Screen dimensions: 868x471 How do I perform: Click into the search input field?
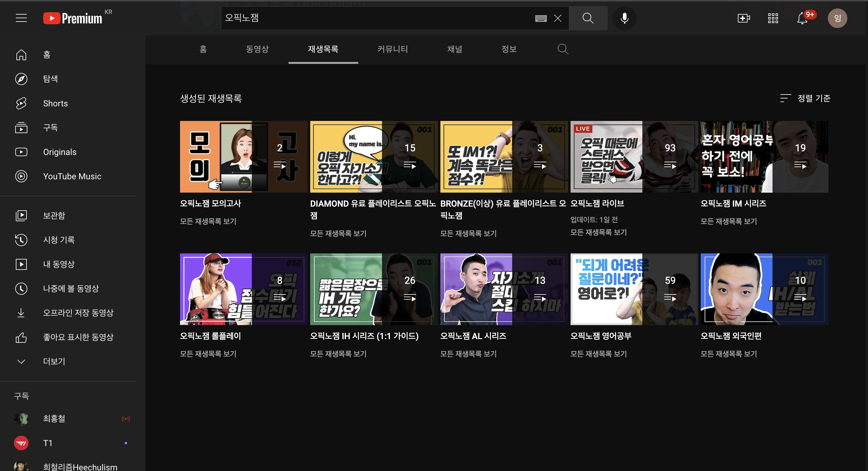371,18
